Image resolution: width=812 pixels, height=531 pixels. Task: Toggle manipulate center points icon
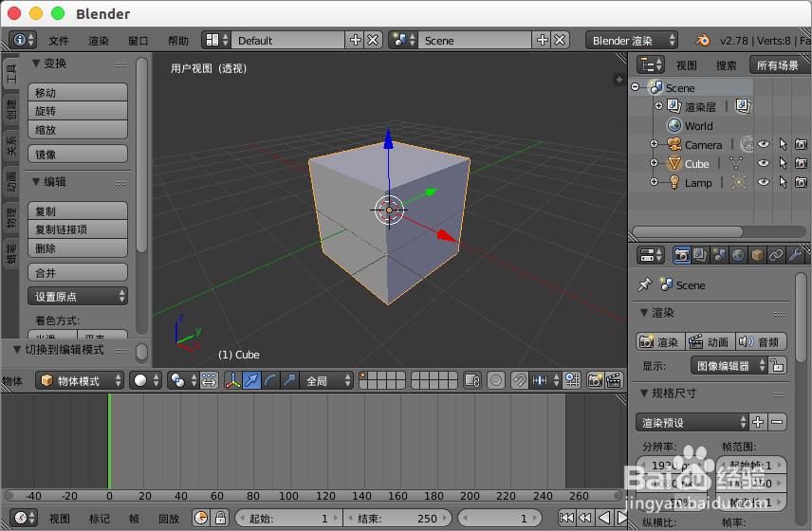click(x=209, y=381)
